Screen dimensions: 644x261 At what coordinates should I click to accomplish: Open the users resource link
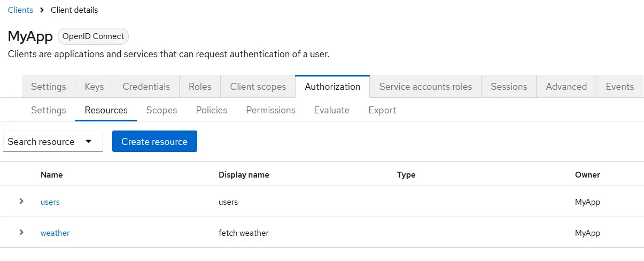point(50,202)
